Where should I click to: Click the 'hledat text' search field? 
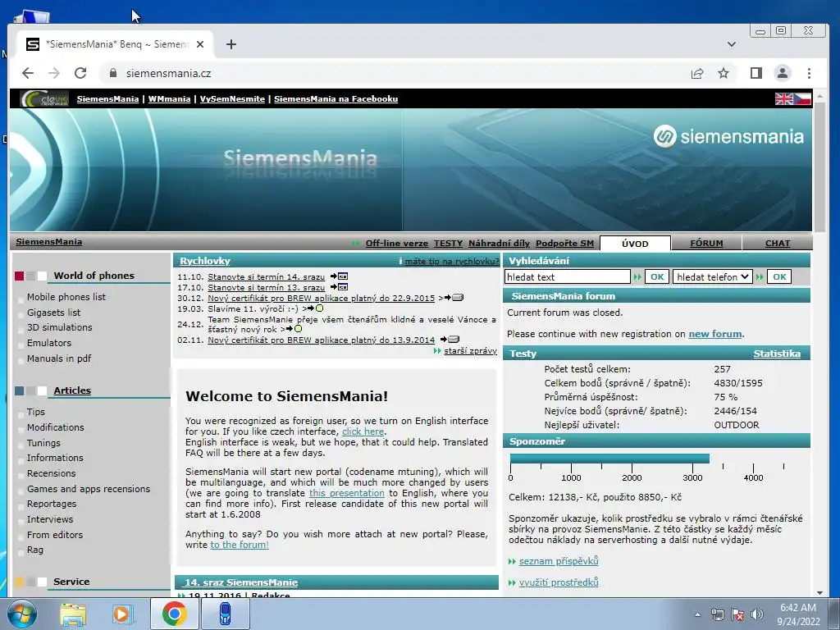tap(568, 277)
